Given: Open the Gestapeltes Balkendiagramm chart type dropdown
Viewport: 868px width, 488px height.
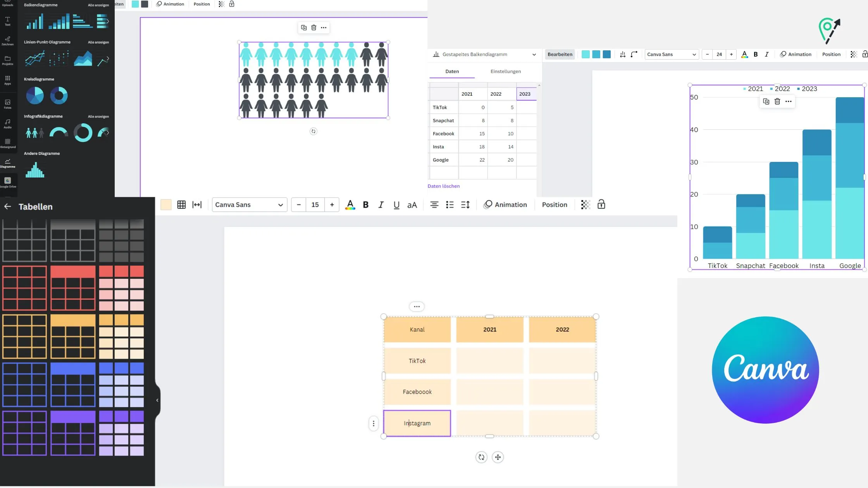Looking at the screenshot, I should (x=484, y=54).
